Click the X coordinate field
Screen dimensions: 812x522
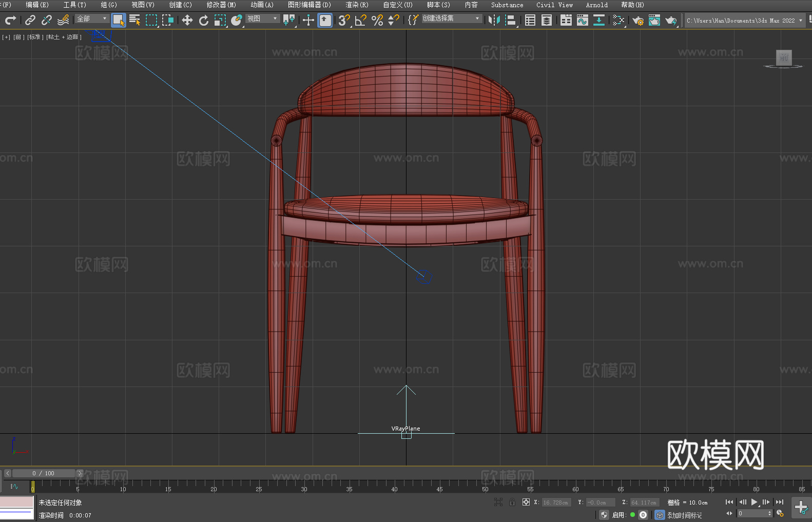(x=556, y=502)
